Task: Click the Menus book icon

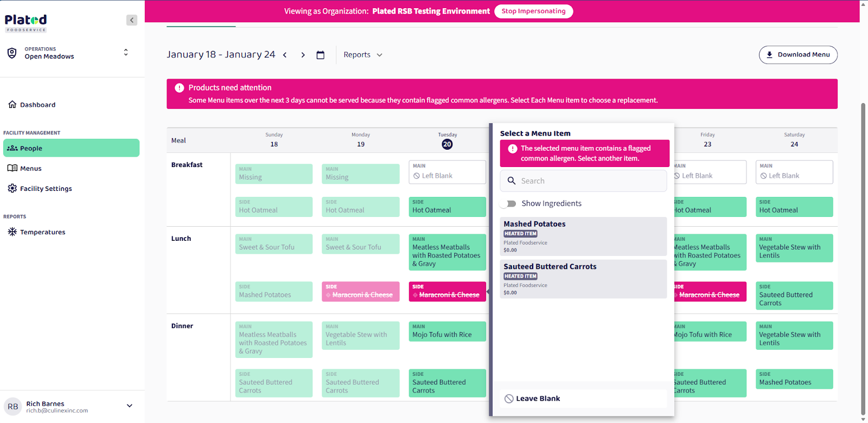Action: (x=12, y=168)
